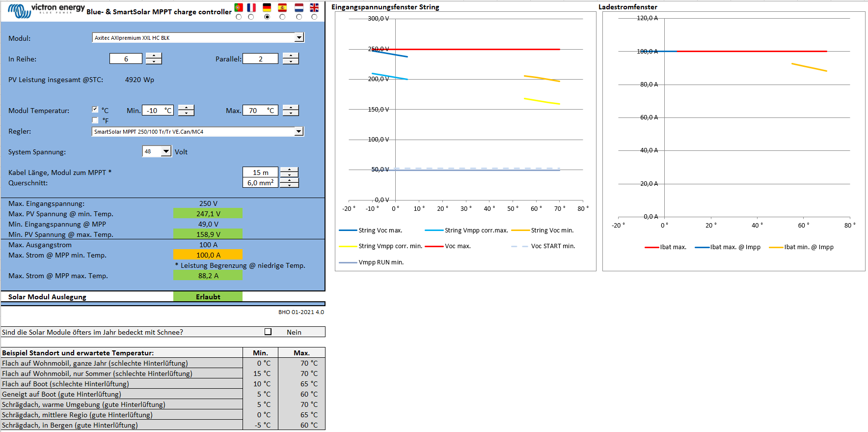This screenshot has height=432, width=868.
Task: Raise the Max. module temperature
Action: click(x=291, y=107)
